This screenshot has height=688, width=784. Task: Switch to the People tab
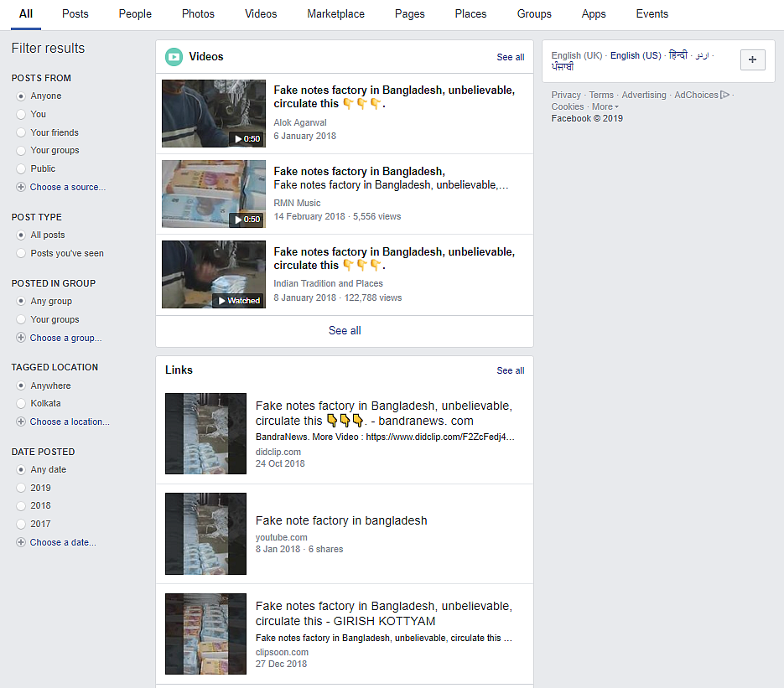(x=135, y=14)
